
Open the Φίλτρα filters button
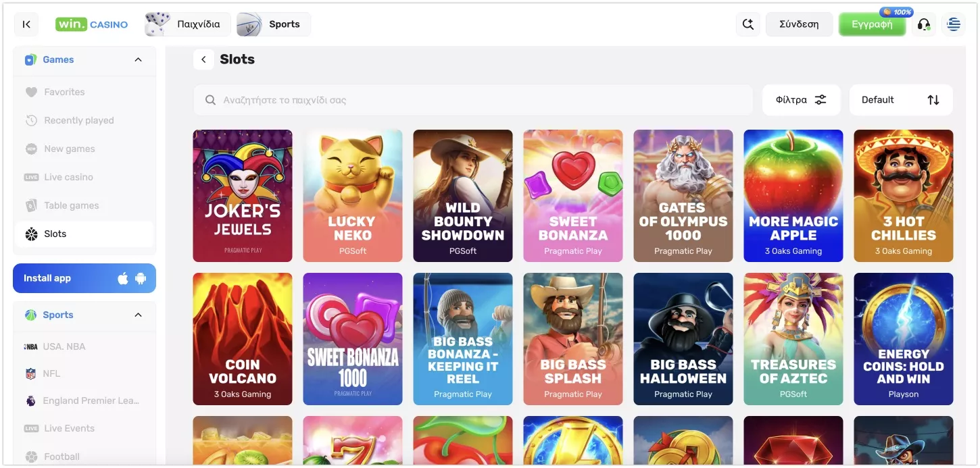coord(801,100)
